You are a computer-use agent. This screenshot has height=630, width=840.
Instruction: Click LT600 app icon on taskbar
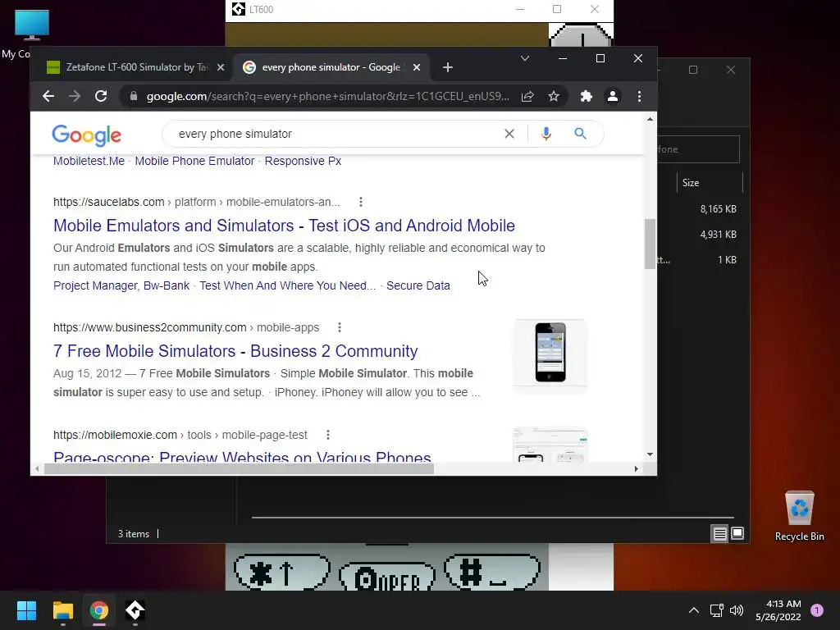(135, 610)
